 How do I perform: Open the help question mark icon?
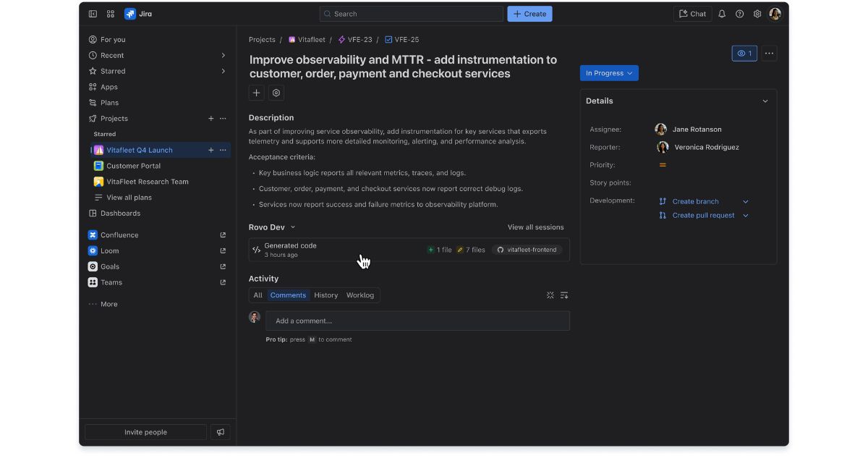(739, 14)
